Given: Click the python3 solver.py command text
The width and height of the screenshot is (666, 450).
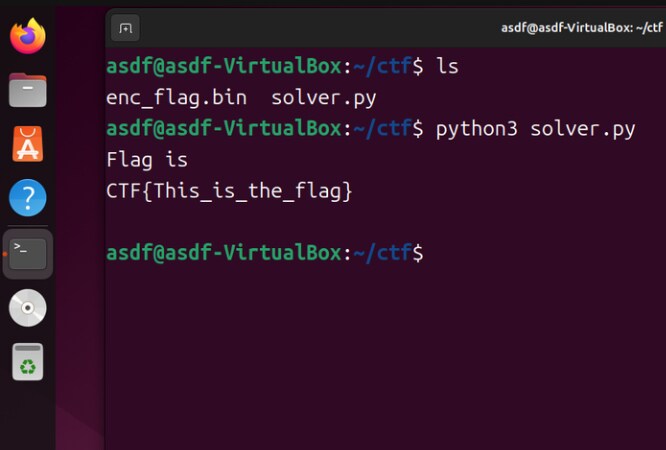Looking at the screenshot, I should click(x=535, y=129).
